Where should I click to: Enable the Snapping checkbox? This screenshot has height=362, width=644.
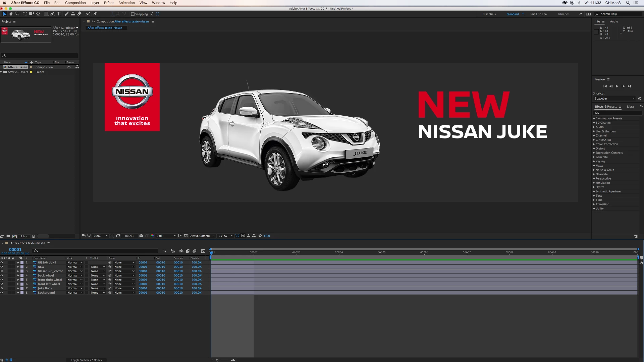point(133,14)
